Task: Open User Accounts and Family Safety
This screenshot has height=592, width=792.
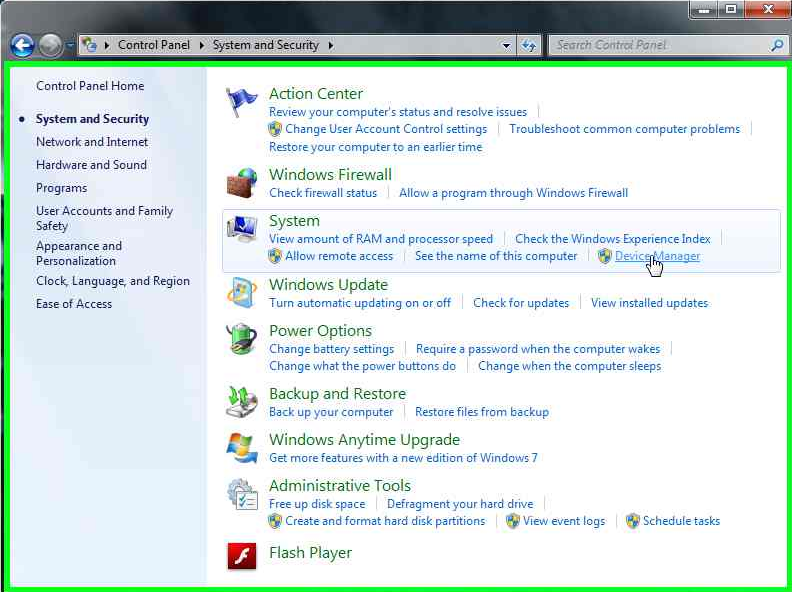Action: pos(105,218)
